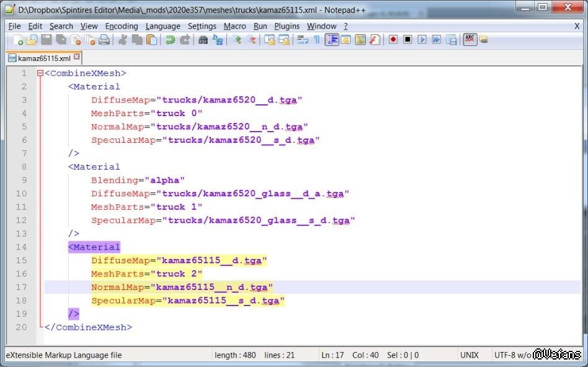Viewport: 588px width, 367px height.
Task: Click the Print icon in toolbar
Action: (x=104, y=40)
